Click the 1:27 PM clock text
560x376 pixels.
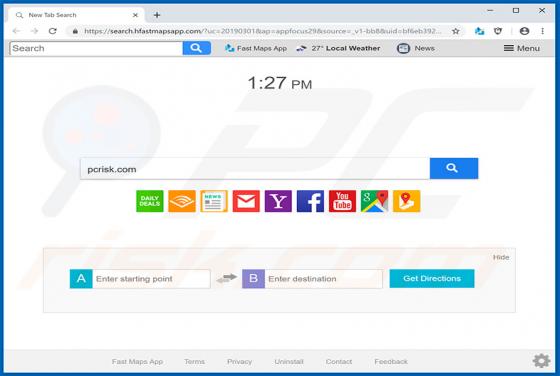click(x=280, y=83)
